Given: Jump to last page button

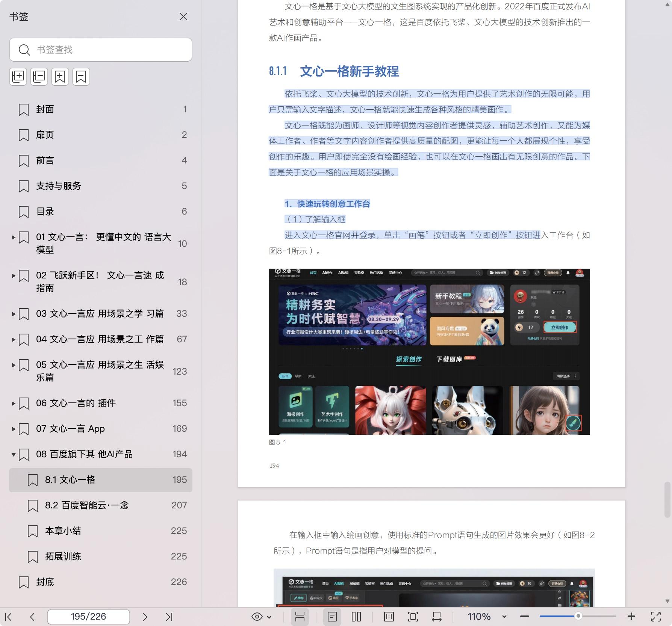Looking at the screenshot, I should [x=169, y=617].
